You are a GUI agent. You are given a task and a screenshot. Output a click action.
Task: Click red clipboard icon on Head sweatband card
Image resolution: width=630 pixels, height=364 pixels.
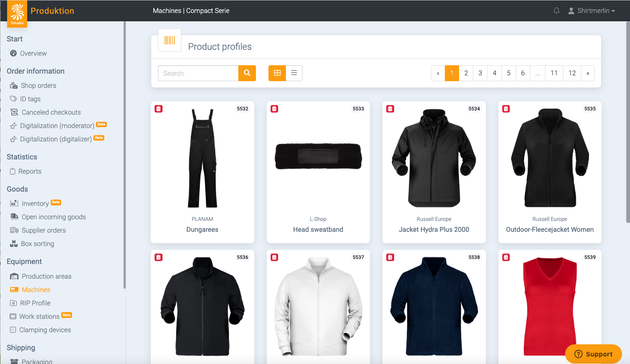274,109
